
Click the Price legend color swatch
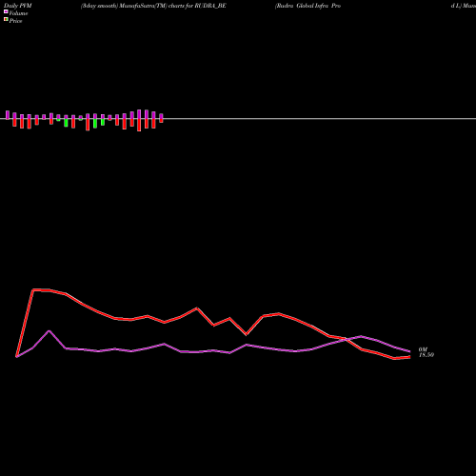(x=6, y=20)
